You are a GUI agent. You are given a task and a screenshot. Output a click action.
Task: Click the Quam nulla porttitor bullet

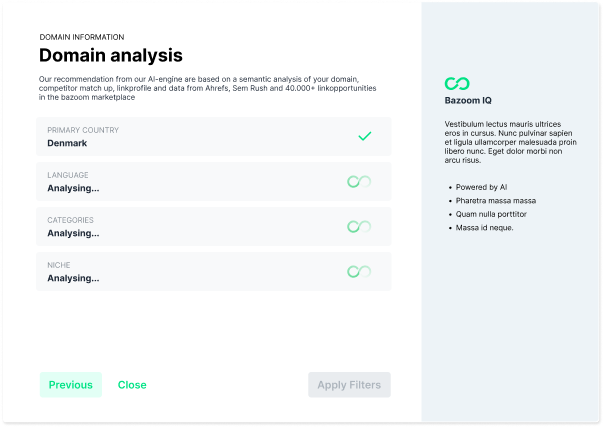tap(491, 214)
